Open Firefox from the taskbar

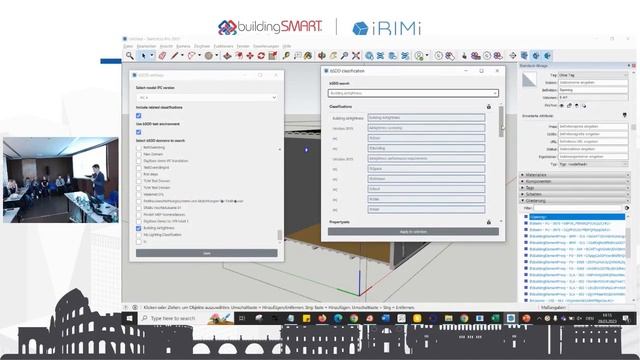click(322, 318)
